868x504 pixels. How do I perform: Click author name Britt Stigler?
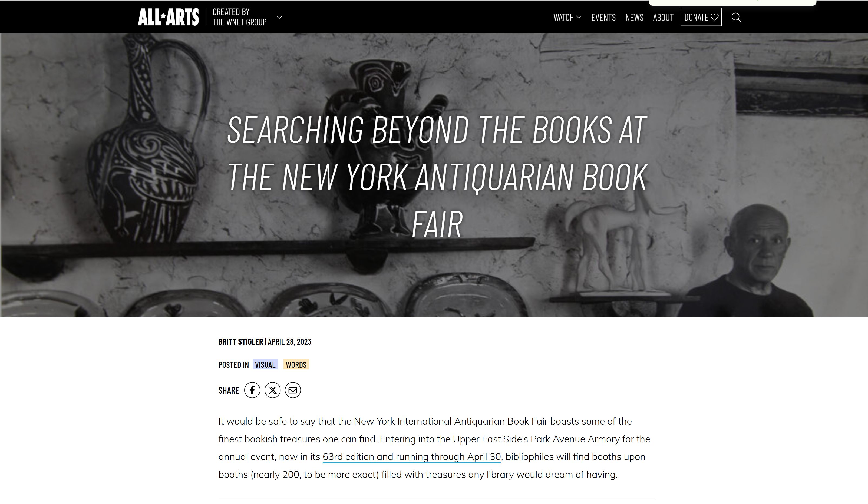240,342
